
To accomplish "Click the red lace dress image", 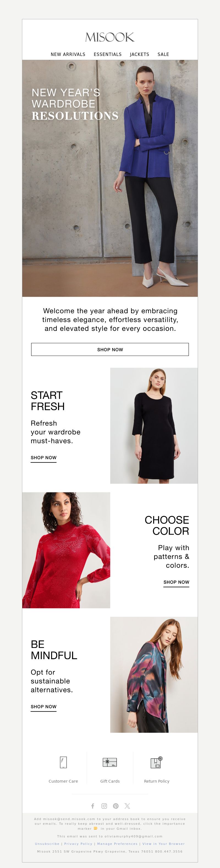I will (x=66, y=550).
